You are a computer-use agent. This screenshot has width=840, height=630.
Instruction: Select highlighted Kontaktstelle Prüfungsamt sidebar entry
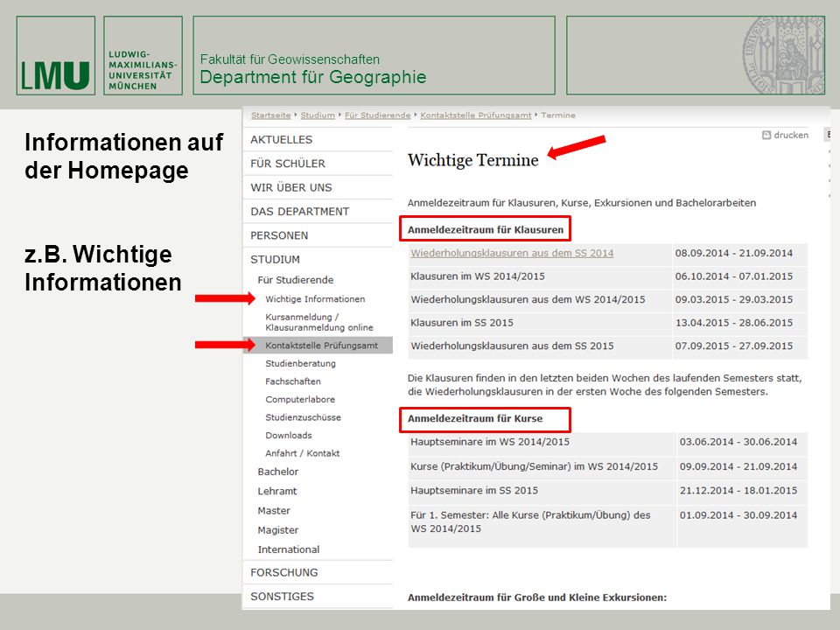coord(318,346)
